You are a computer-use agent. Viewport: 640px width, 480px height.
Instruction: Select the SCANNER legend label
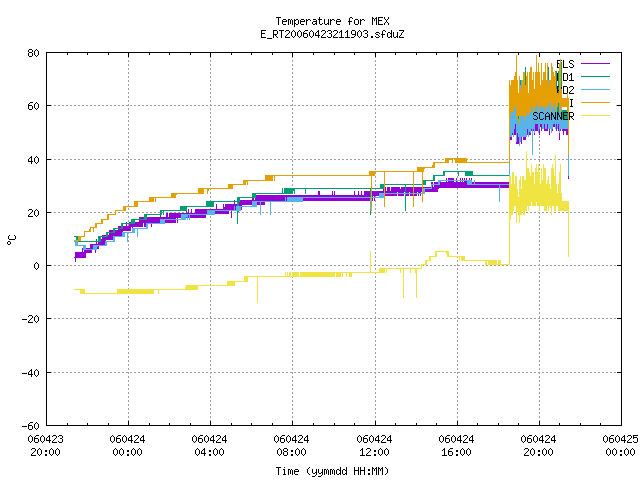[x=553, y=116]
